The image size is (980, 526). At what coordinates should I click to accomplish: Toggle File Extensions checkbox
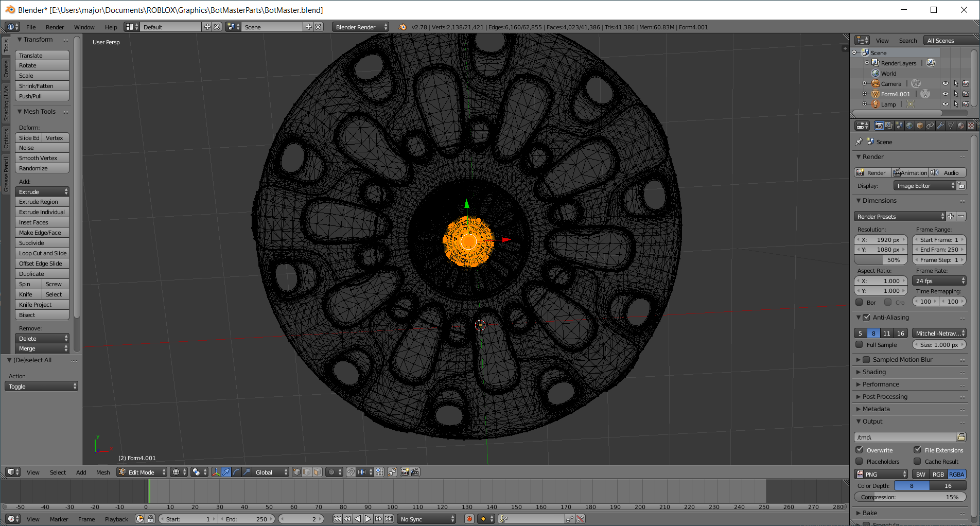pos(917,449)
